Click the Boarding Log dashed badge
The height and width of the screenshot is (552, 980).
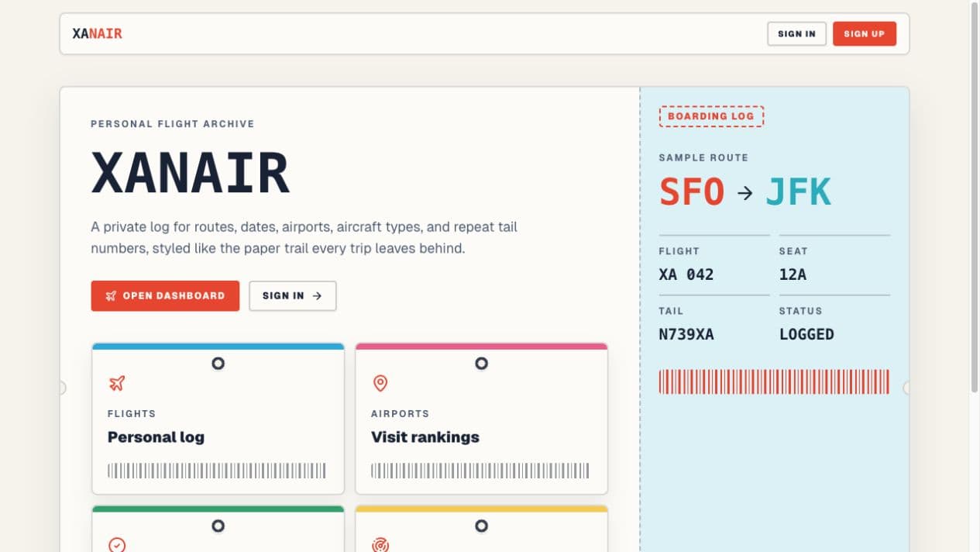(711, 116)
